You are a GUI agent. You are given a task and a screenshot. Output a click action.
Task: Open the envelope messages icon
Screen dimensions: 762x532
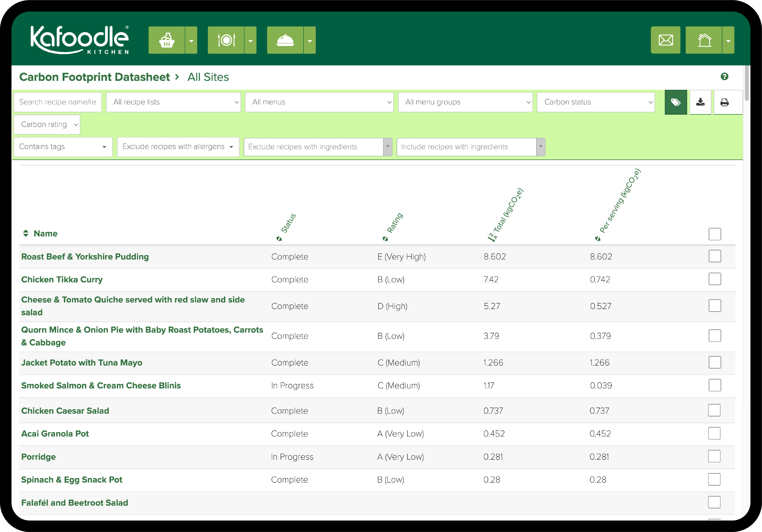(665, 40)
